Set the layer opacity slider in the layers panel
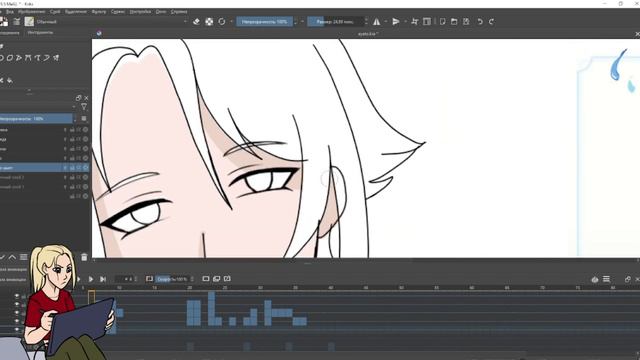Viewport: 640px width, 360px height. click(x=36, y=119)
